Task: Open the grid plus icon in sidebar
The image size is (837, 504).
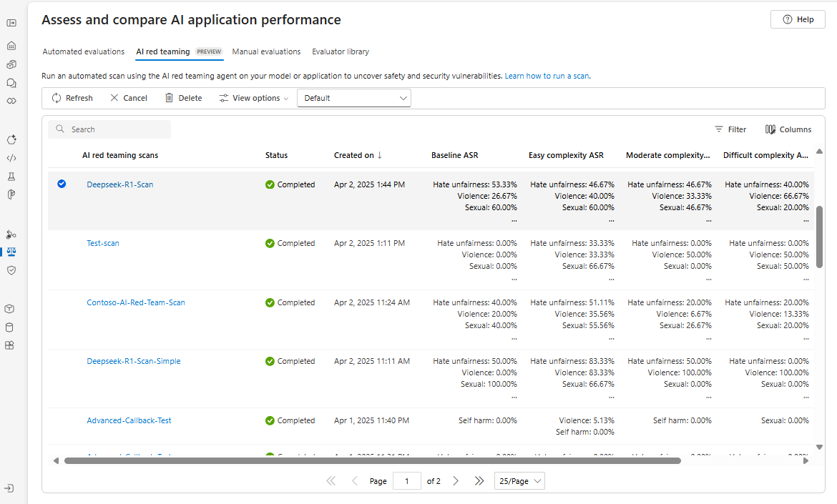Action: pos(9,345)
